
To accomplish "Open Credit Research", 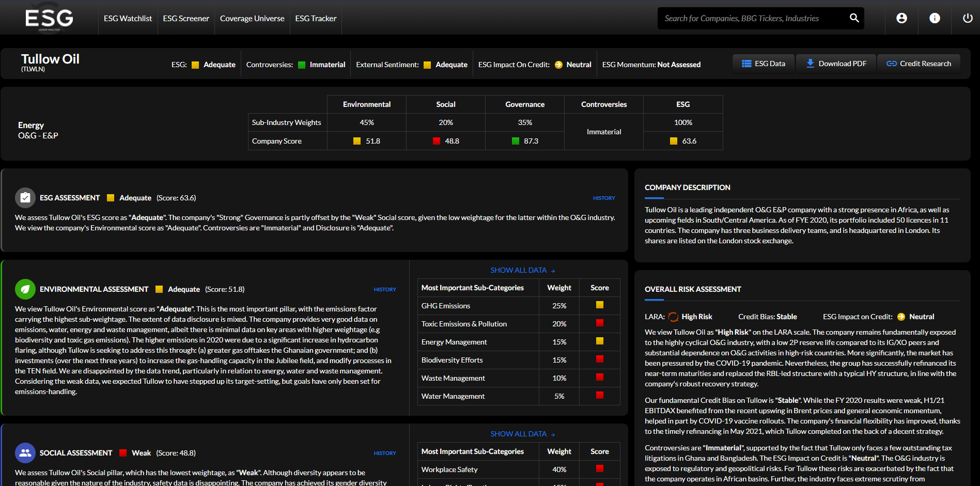I will 919,63.
